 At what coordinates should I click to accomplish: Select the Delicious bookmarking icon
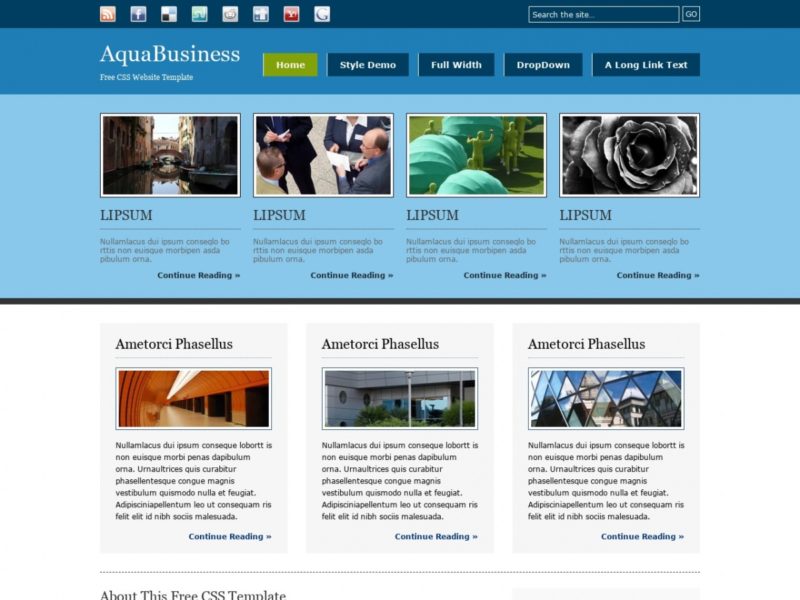pyautogui.click(x=168, y=14)
